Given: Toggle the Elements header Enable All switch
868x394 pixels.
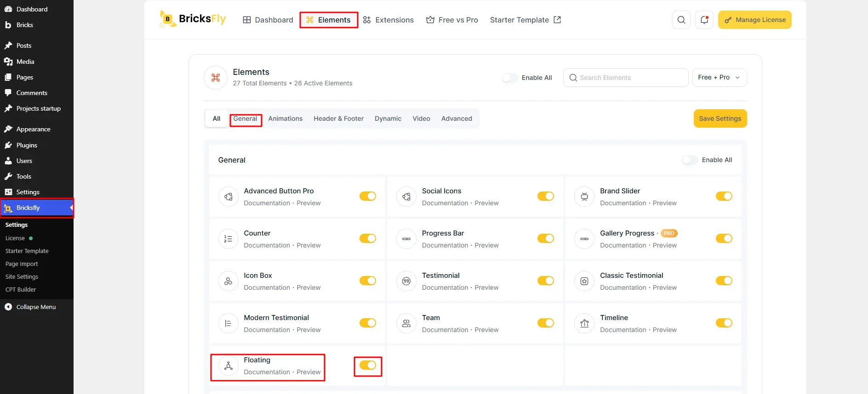Looking at the screenshot, I should [x=510, y=78].
